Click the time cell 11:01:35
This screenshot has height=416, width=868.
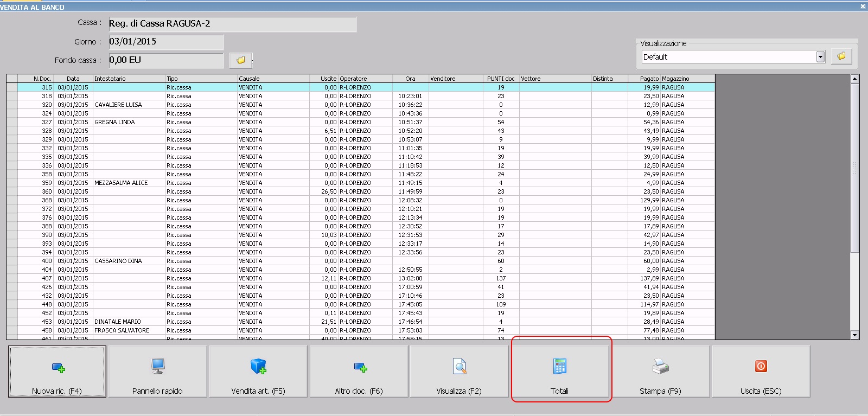[410, 148]
